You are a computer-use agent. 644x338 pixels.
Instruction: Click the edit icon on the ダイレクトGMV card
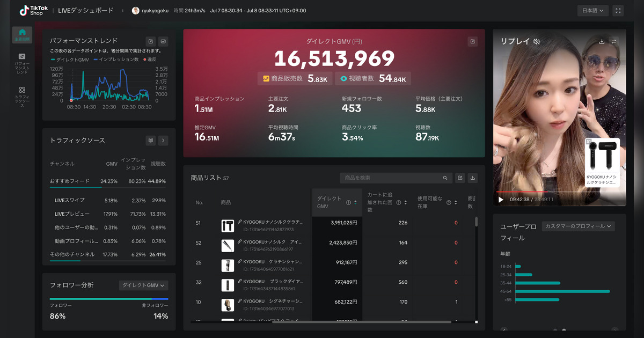click(x=472, y=41)
